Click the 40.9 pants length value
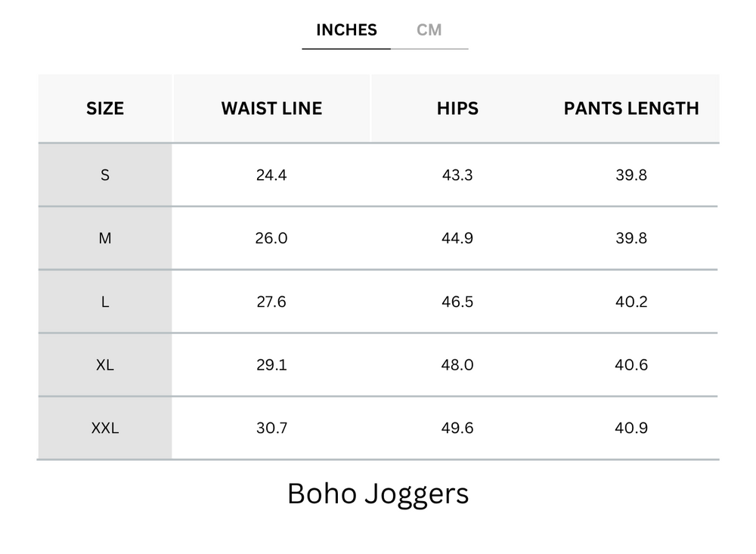Viewport: 756px width, 554px height. 631,429
